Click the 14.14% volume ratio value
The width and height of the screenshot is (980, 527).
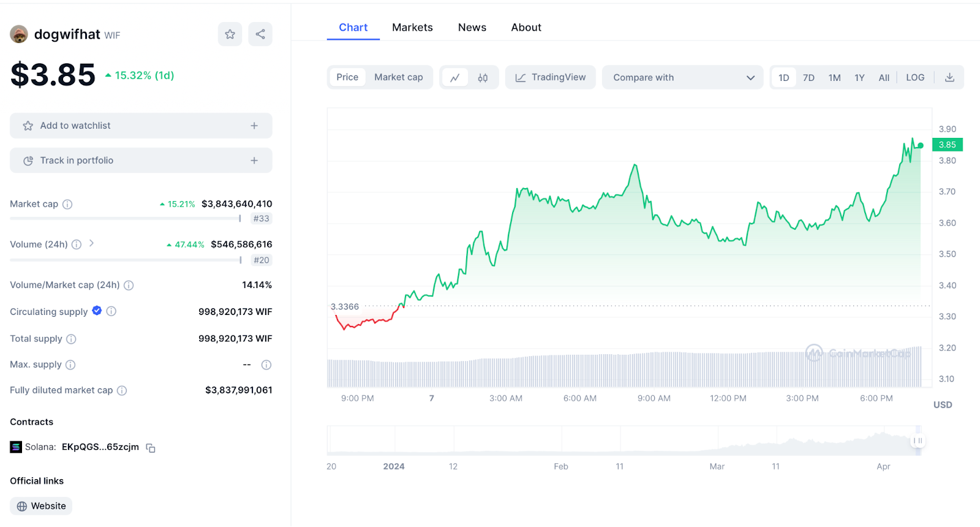tap(257, 285)
